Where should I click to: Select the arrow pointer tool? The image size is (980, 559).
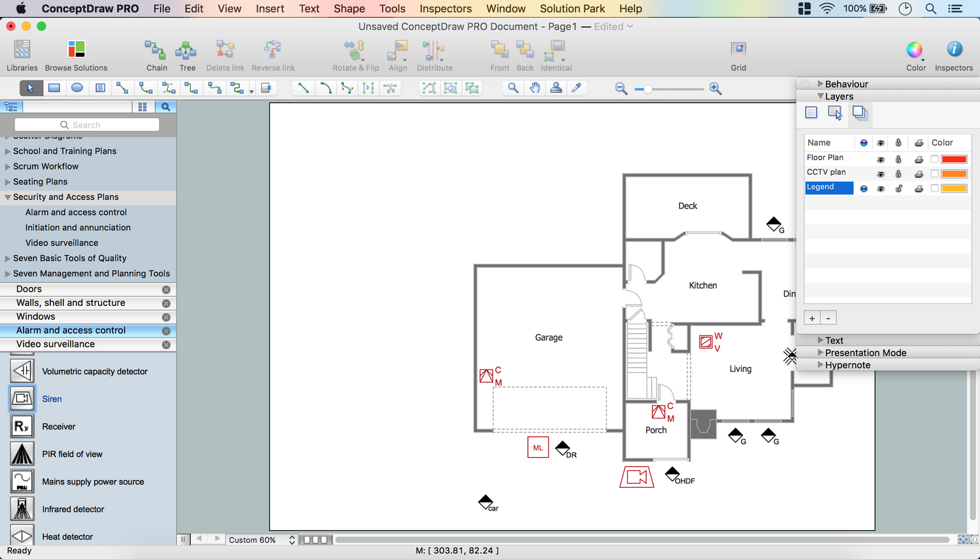(30, 88)
